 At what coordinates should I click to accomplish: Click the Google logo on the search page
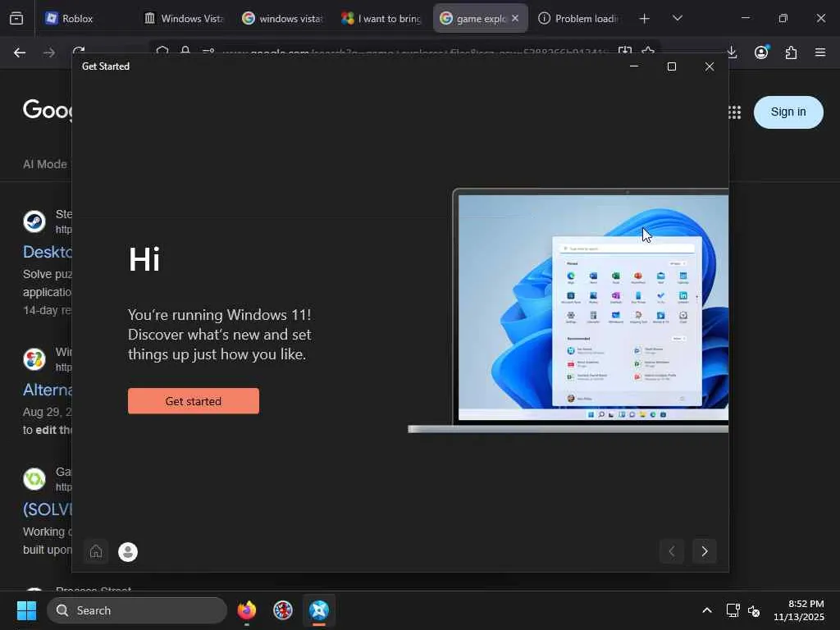click(47, 110)
